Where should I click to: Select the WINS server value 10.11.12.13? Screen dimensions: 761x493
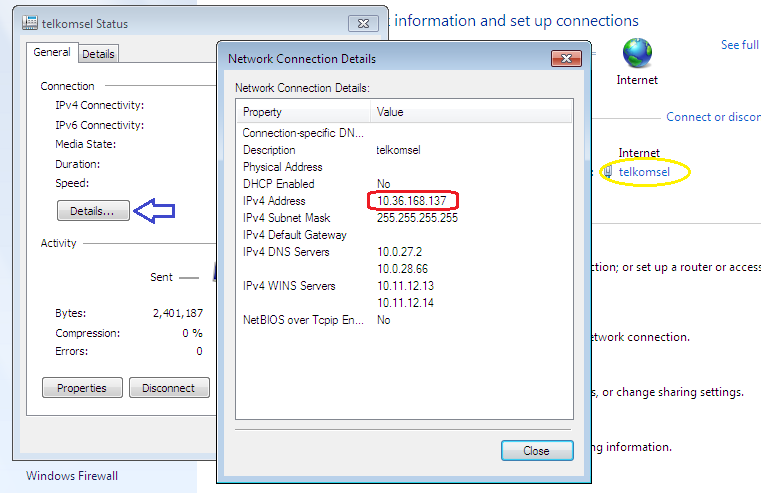[405, 286]
